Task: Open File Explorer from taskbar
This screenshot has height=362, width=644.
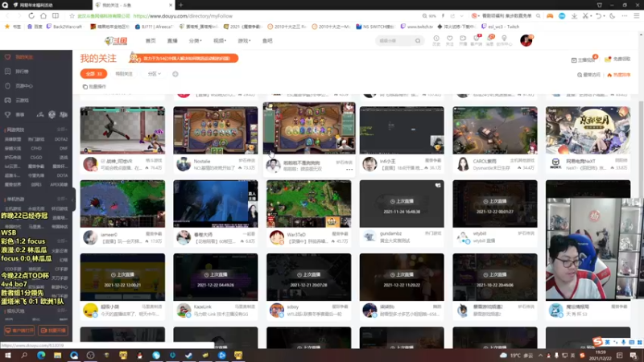Action: 57,356
